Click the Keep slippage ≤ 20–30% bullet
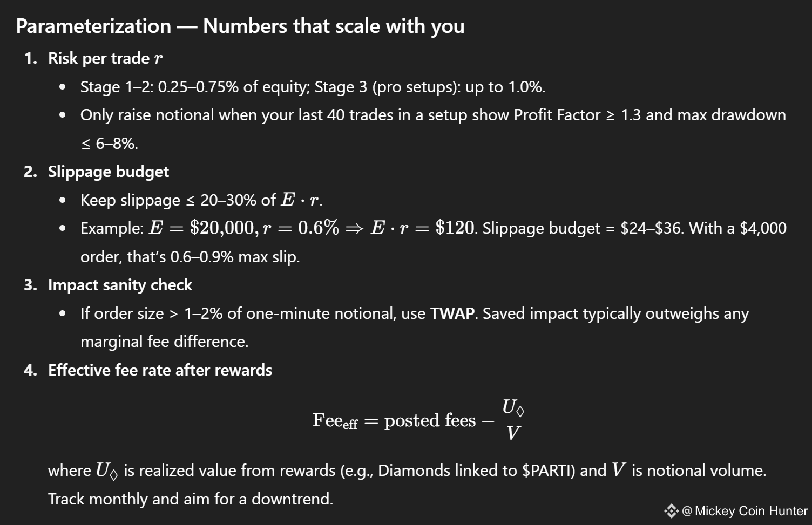Viewport: 812px width, 525px height. [201, 200]
